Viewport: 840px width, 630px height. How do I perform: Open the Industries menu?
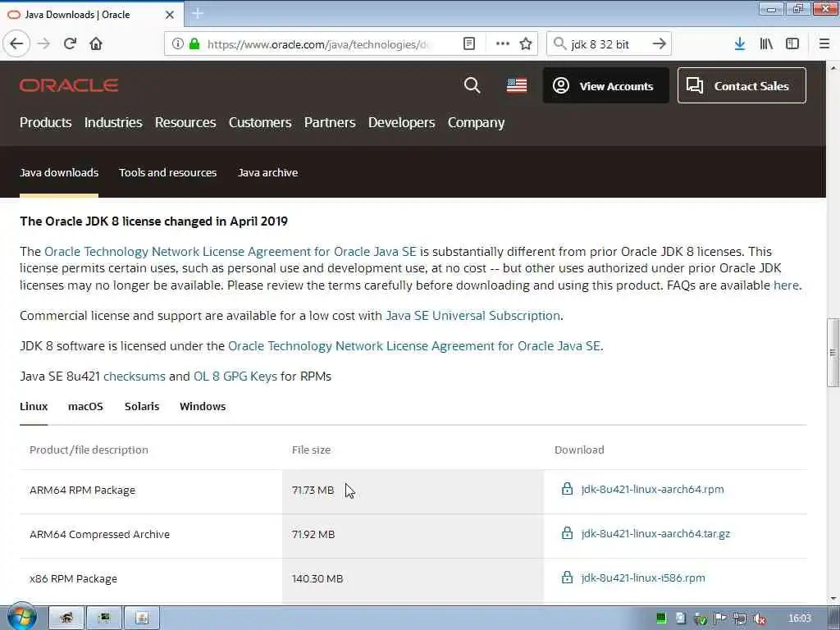pyautogui.click(x=113, y=123)
